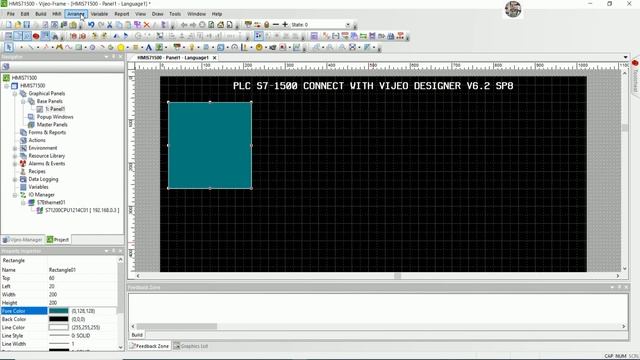Select the Text tool letter A
This screenshot has width=640, height=360.
[x=149, y=47]
